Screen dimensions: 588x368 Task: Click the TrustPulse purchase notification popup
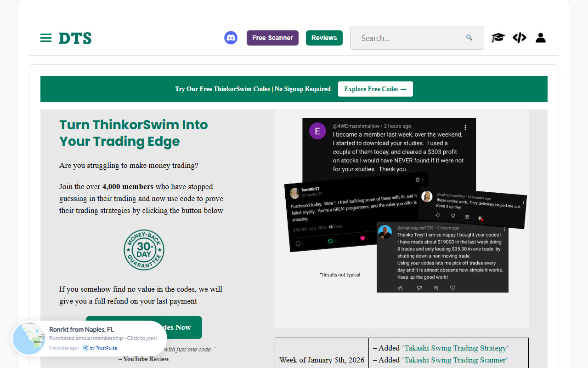tap(89, 339)
